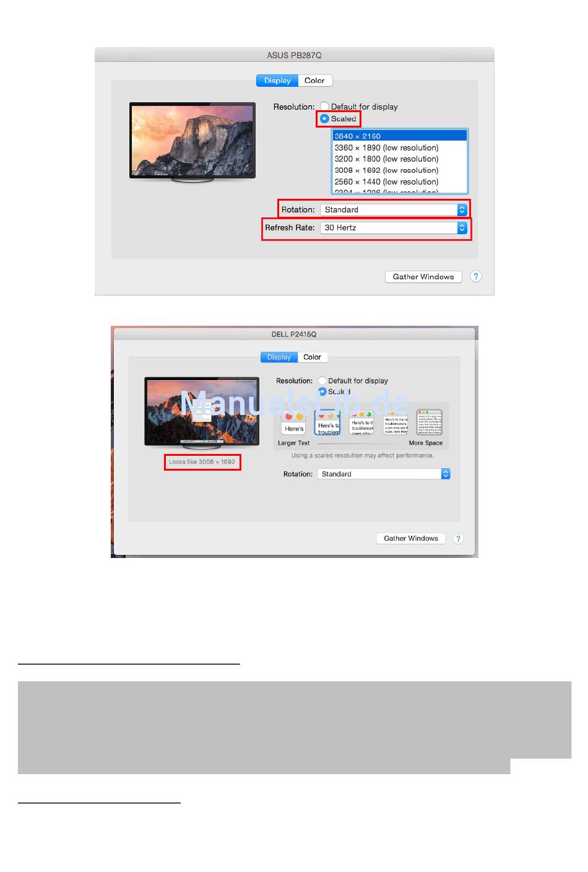This screenshot has height=872, width=588.
Task: Click the scaled resolution performance warning text
Action: pyautogui.click(x=363, y=456)
